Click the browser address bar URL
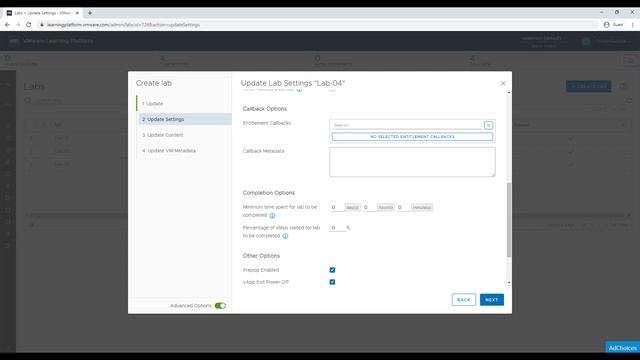 click(123, 25)
